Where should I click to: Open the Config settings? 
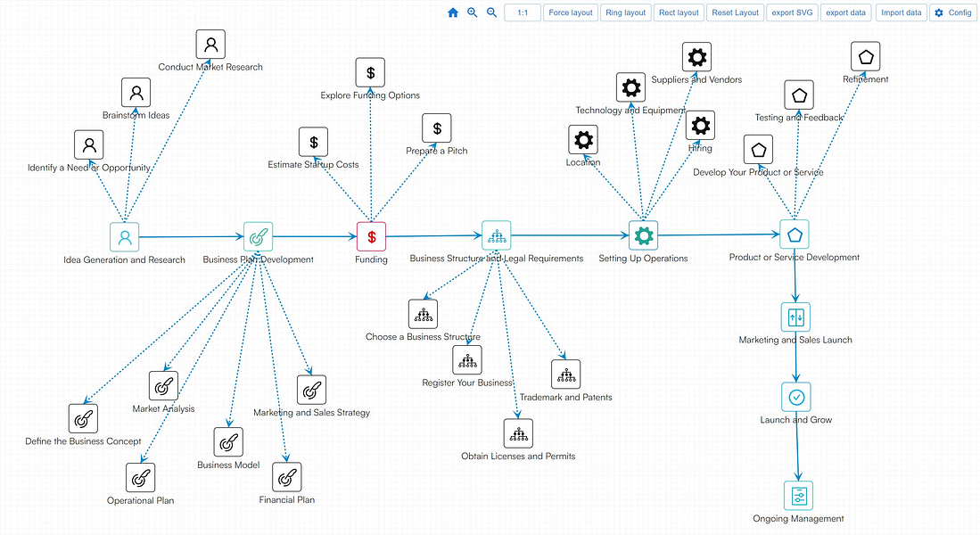pos(952,12)
